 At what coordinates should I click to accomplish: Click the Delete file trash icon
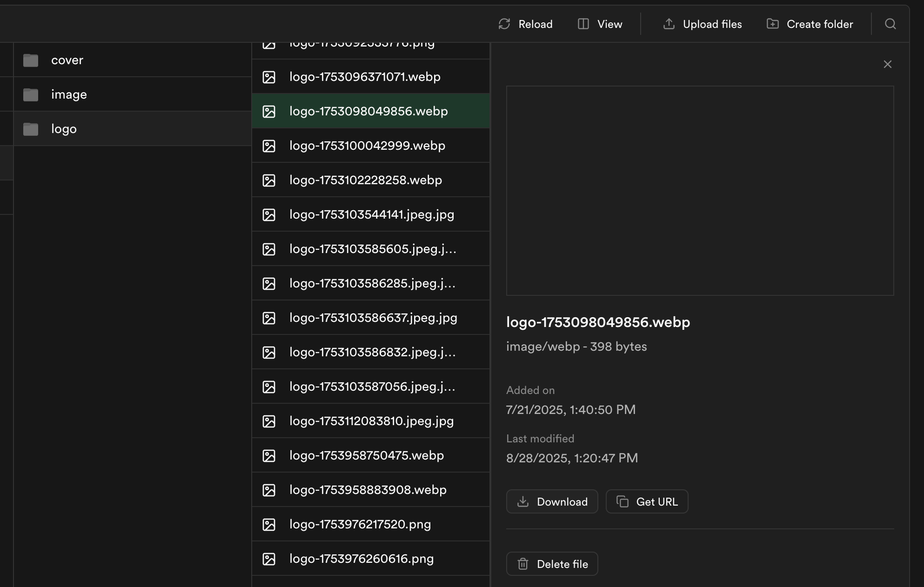click(x=523, y=564)
